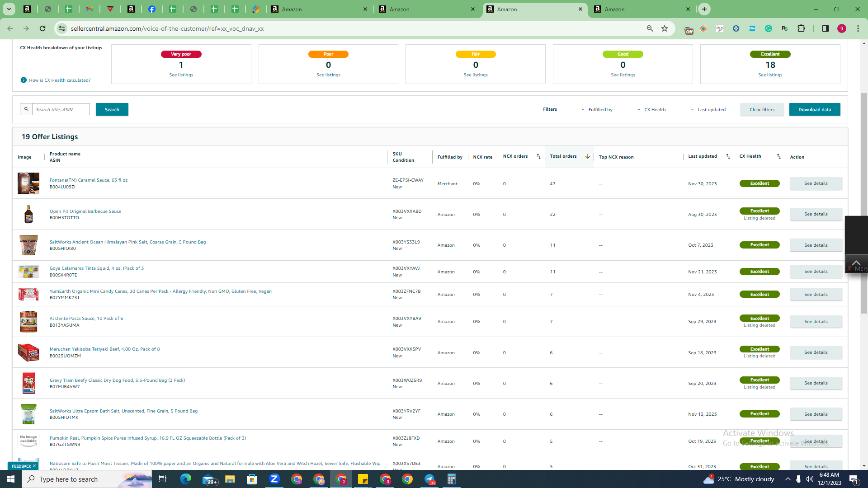The height and width of the screenshot is (488, 868).
Task: Open YumEarth Organic Mini Candy Canes link
Action: click(160, 291)
